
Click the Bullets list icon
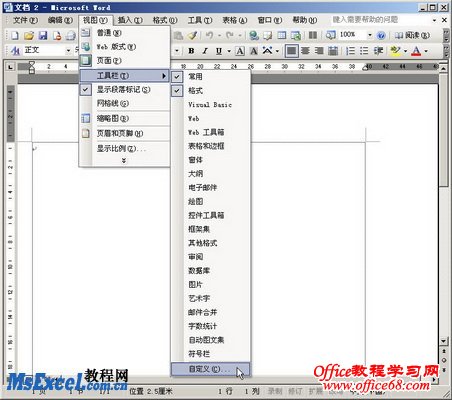pyautogui.click(x=364, y=51)
